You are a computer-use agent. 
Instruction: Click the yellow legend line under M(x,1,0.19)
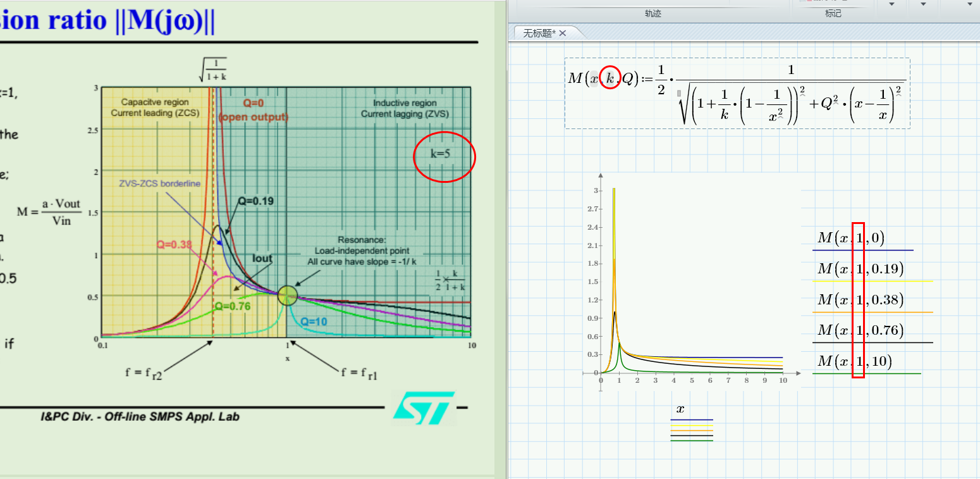(873, 282)
